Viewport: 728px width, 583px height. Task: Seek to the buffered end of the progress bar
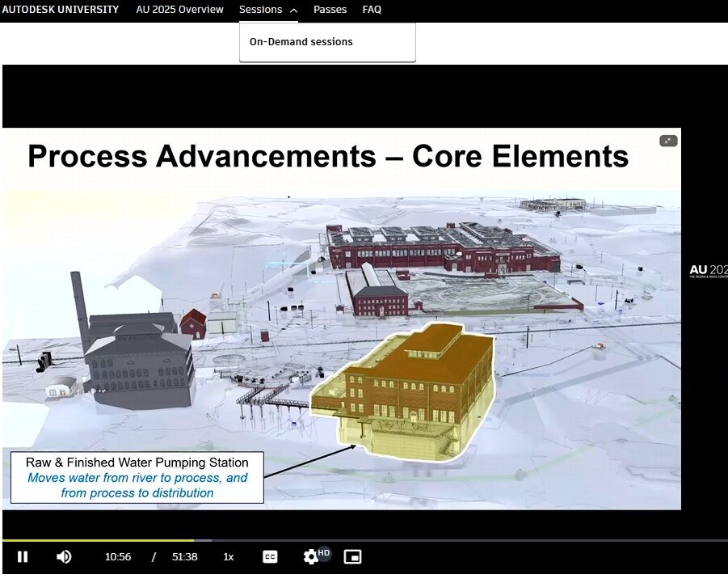coord(210,540)
